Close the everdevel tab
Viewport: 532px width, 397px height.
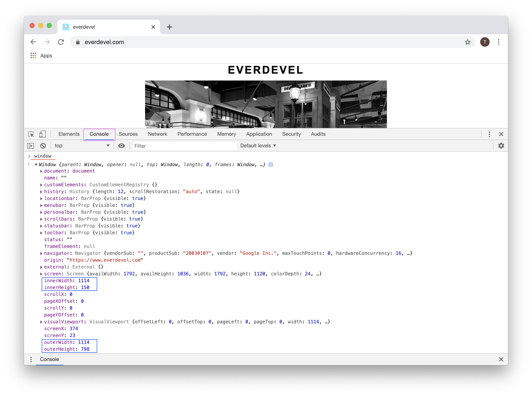click(x=153, y=27)
